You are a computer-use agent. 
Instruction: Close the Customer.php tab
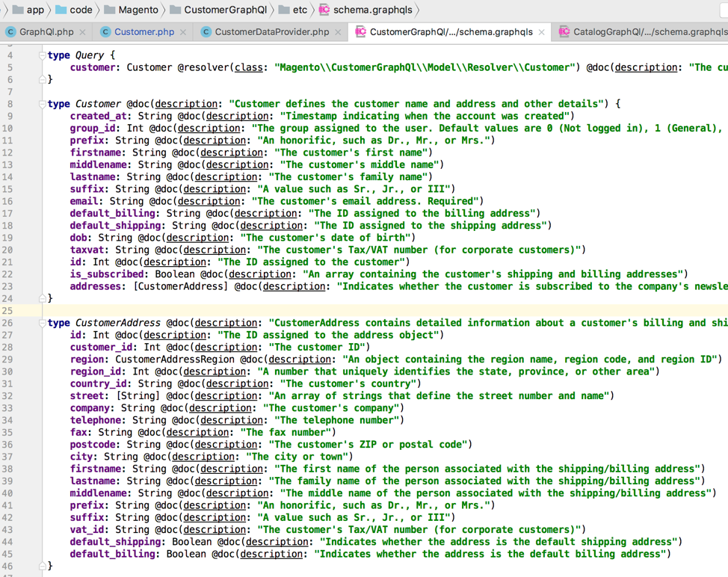(x=183, y=32)
